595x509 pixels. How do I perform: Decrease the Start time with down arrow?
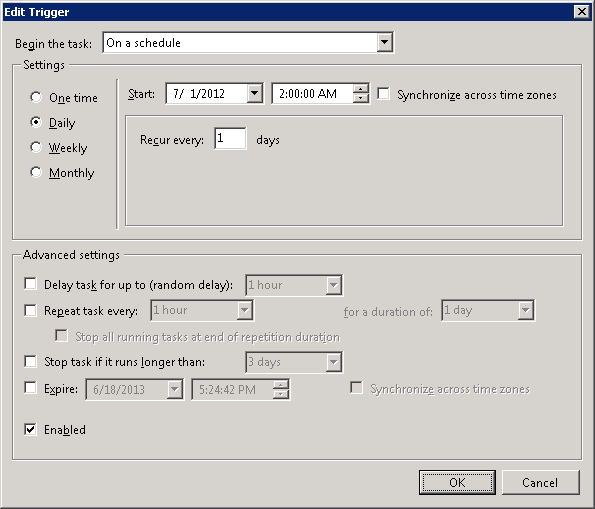[x=360, y=98]
